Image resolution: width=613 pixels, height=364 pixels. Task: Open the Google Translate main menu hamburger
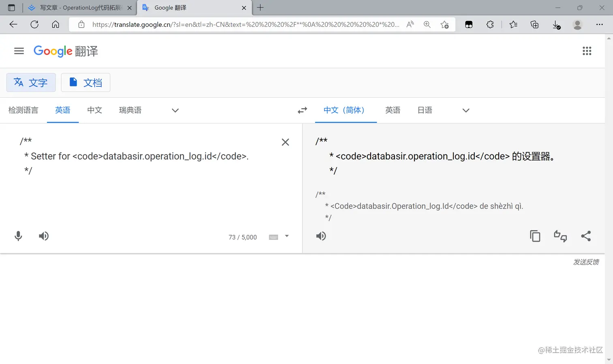click(x=19, y=51)
